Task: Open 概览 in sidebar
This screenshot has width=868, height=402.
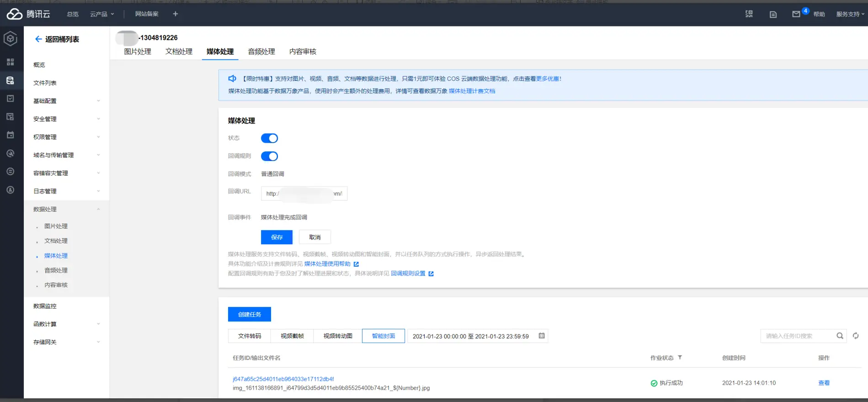Action: tap(39, 65)
